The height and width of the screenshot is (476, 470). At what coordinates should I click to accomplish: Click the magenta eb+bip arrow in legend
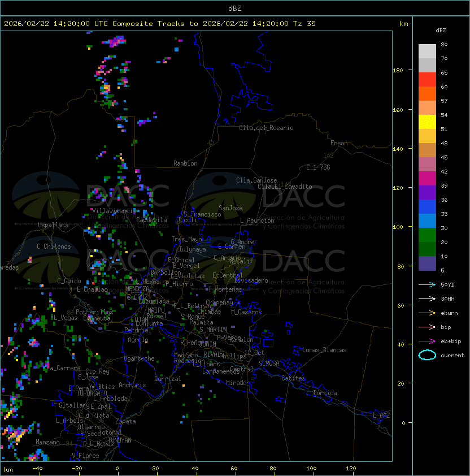427,341
